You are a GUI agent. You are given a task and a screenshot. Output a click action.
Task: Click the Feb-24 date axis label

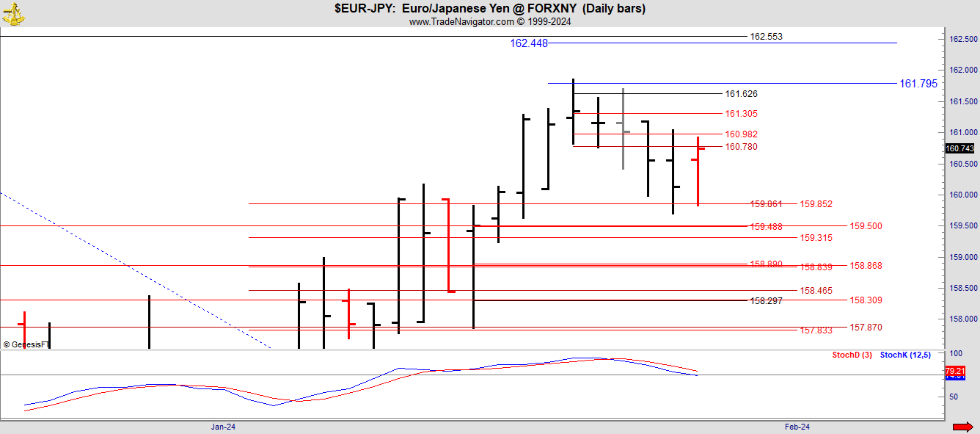click(797, 427)
